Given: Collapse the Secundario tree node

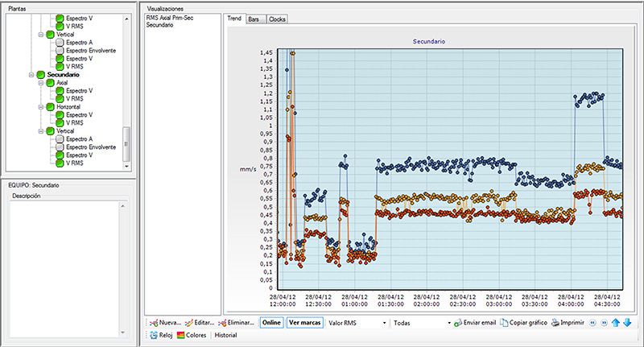Looking at the screenshot, I should point(31,75).
